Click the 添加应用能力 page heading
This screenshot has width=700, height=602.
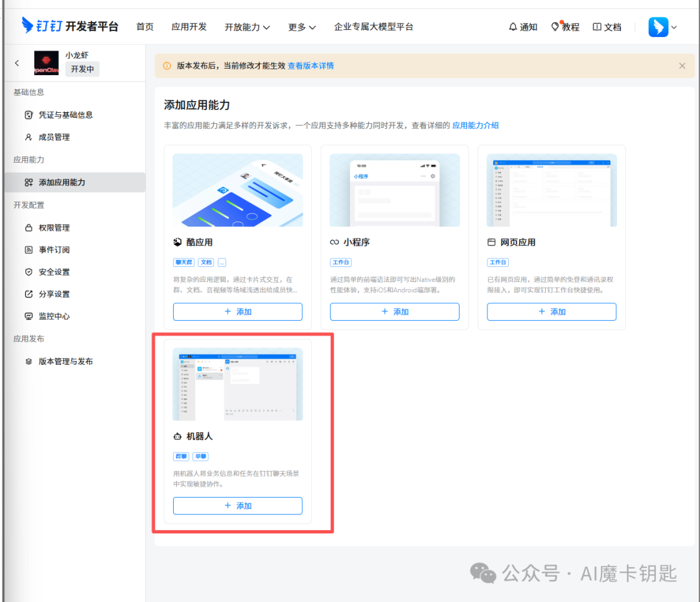click(197, 106)
